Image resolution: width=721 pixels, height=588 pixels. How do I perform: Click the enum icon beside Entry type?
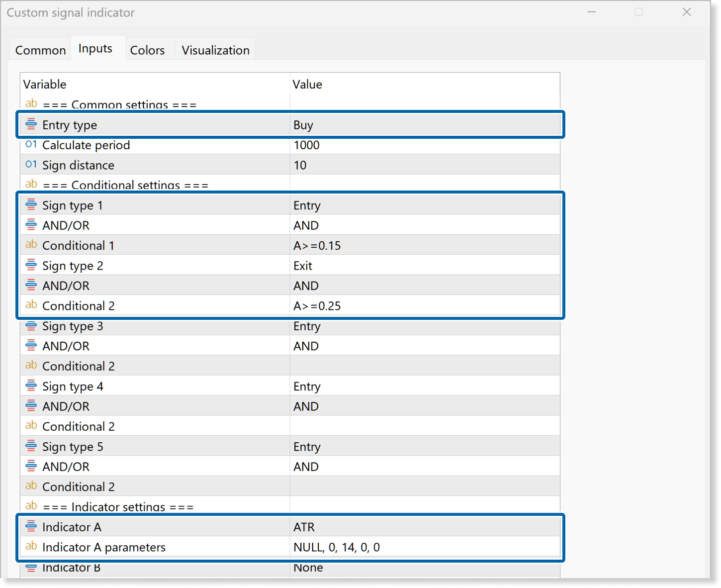pyautogui.click(x=31, y=124)
